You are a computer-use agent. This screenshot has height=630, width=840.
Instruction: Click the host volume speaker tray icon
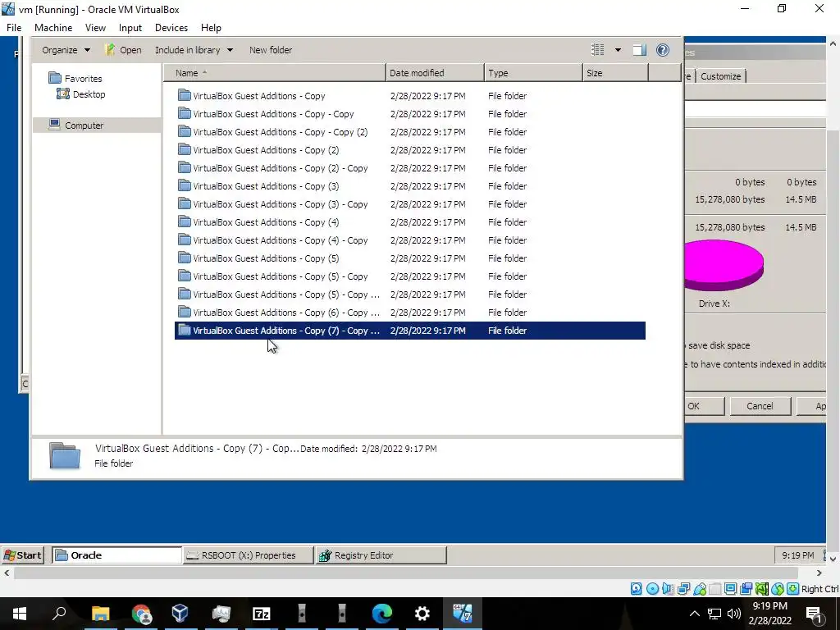(734, 614)
